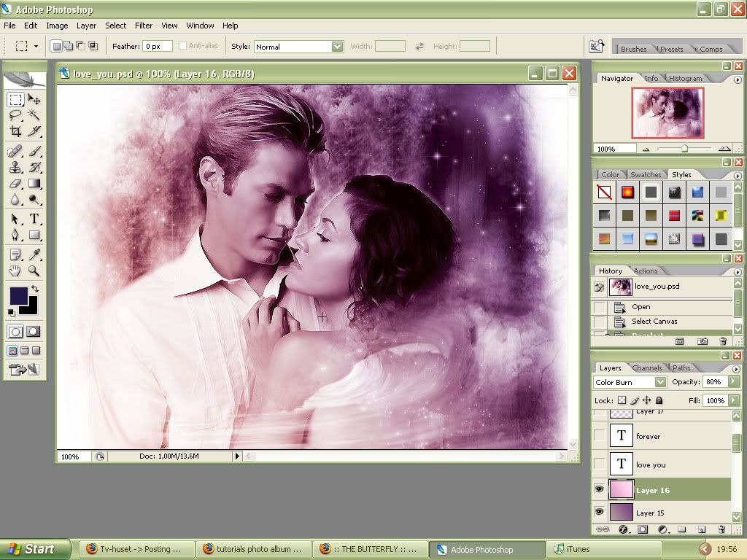The width and height of the screenshot is (747, 560).
Task: Hide Layer 15 visibility eye
Action: point(600,512)
